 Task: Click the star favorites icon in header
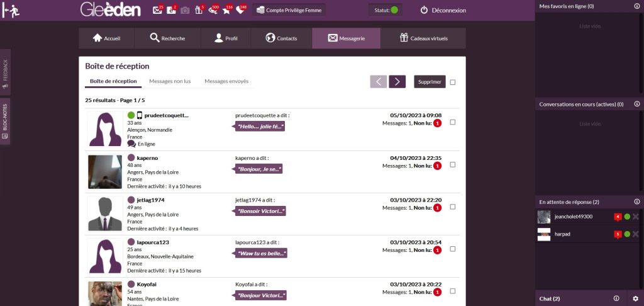click(226, 10)
